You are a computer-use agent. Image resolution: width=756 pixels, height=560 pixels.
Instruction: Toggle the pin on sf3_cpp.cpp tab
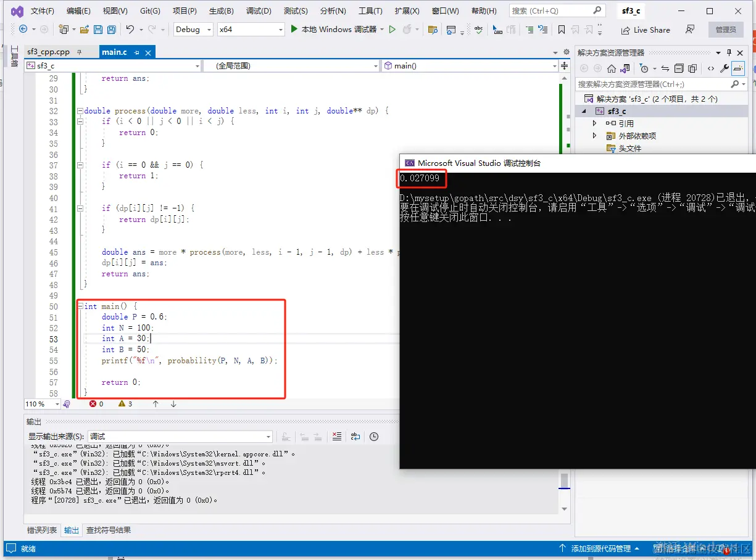[x=79, y=52]
